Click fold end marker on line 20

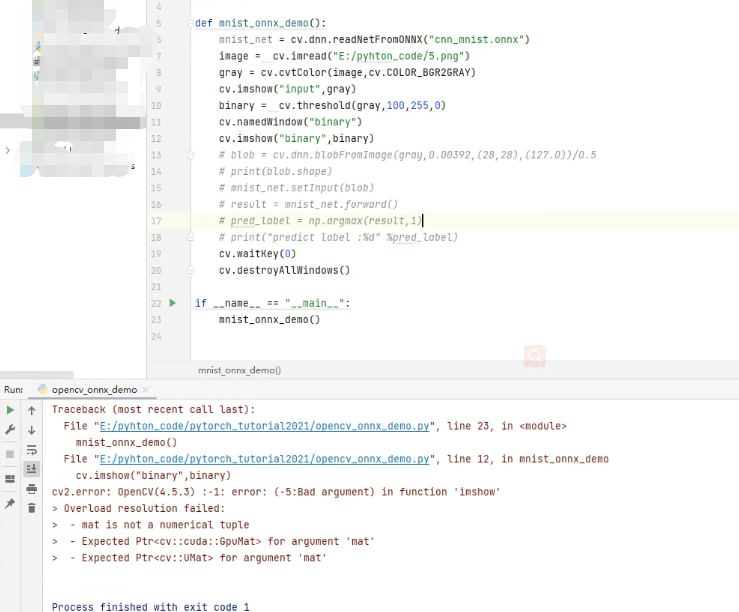coord(190,270)
